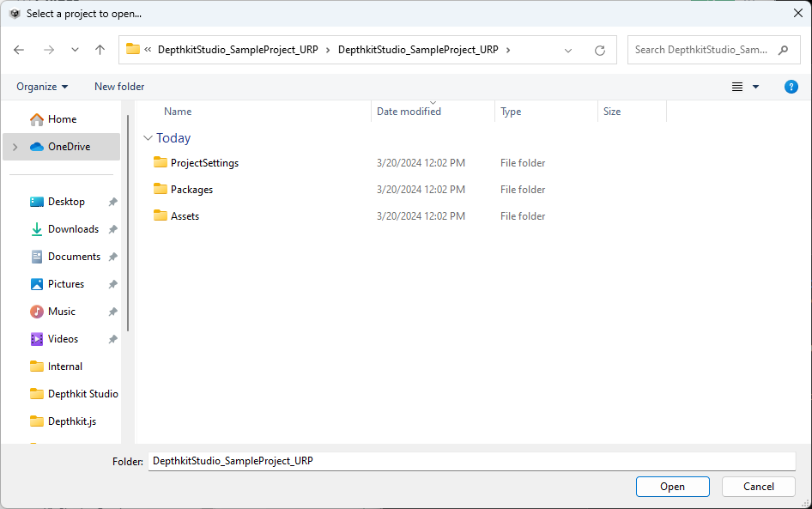Toggle pin beside the Pictures shortcut

click(x=112, y=284)
